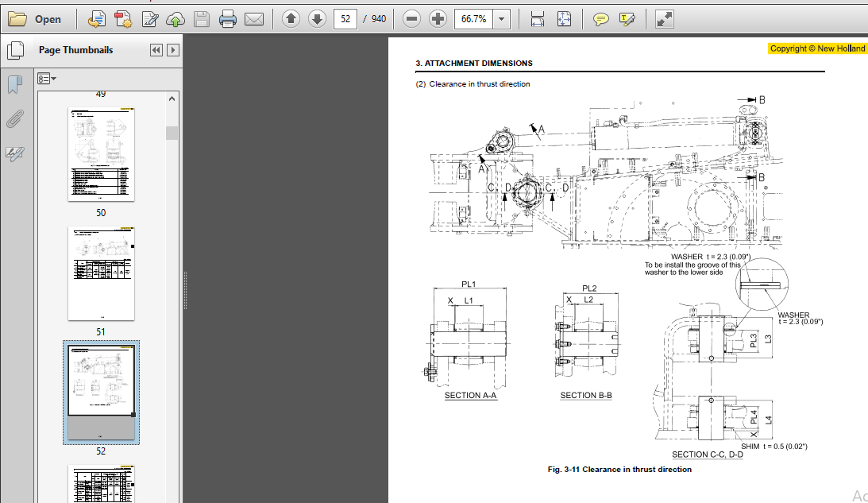Go to next page arrow
The height and width of the screenshot is (503, 868).
[317, 19]
